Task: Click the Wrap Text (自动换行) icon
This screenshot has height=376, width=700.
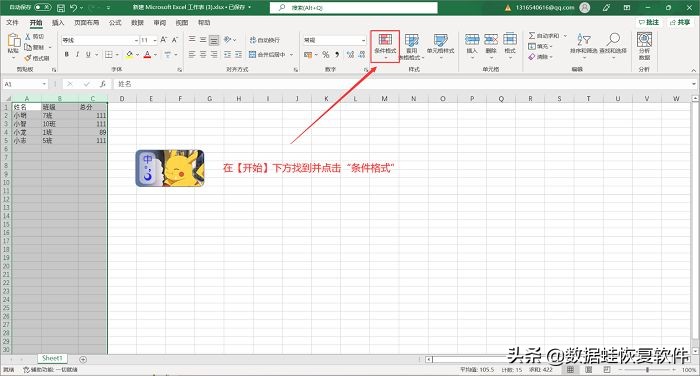Action: point(253,40)
